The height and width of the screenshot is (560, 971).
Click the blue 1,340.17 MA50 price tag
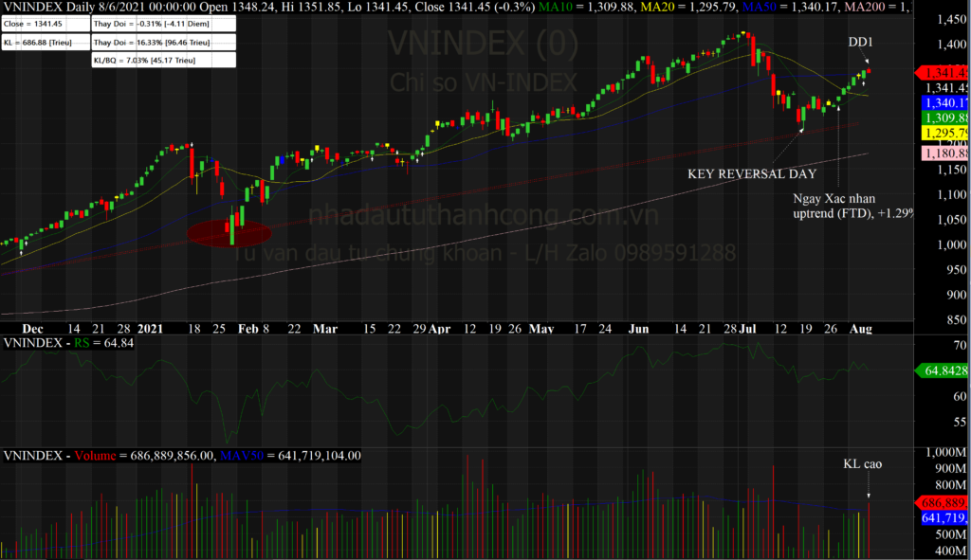[943, 102]
